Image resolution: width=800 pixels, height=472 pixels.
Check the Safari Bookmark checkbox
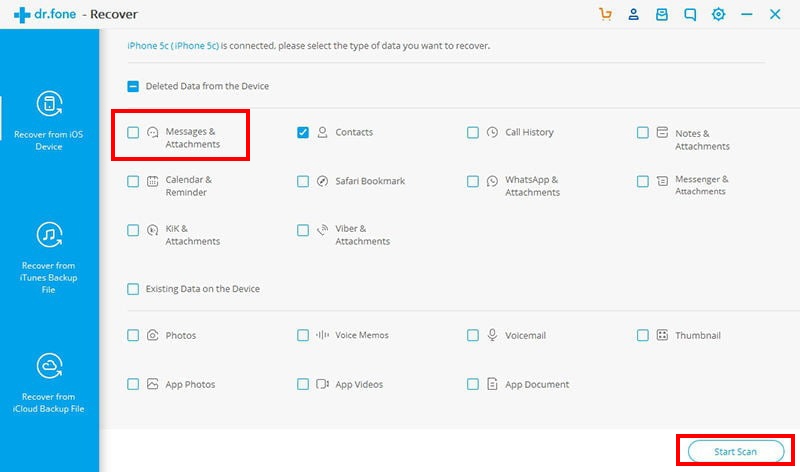pyautogui.click(x=303, y=181)
